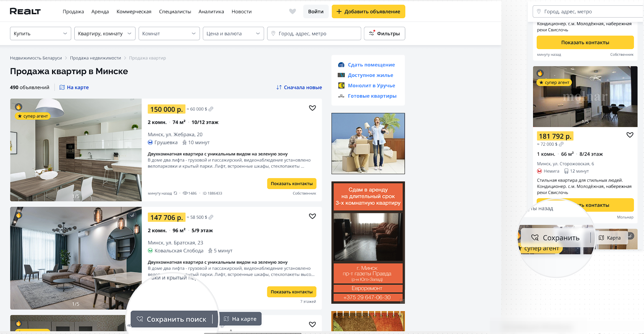The height and width of the screenshot is (334, 644).
Task: Click Грушевка metro icon
Action: click(x=150, y=143)
